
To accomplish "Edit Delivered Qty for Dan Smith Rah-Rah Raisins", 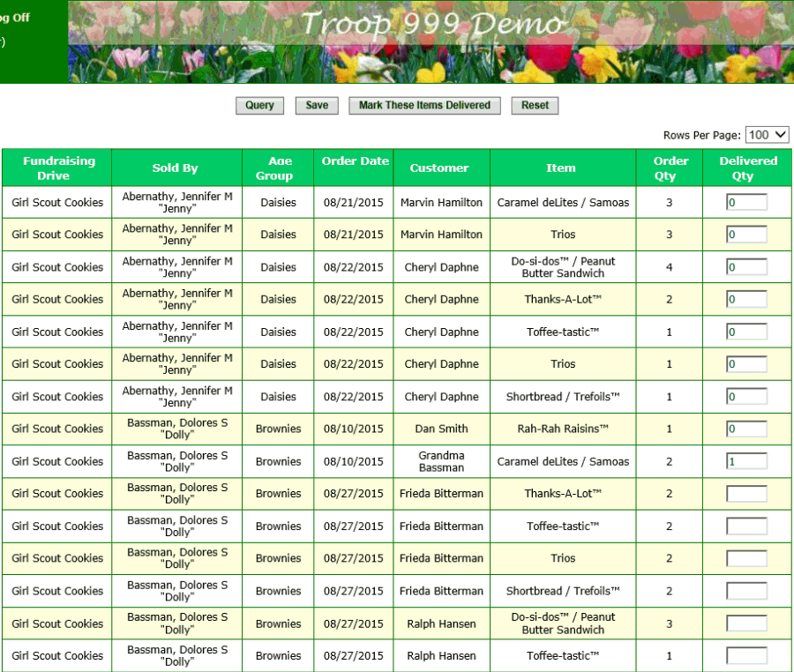I will 746,429.
